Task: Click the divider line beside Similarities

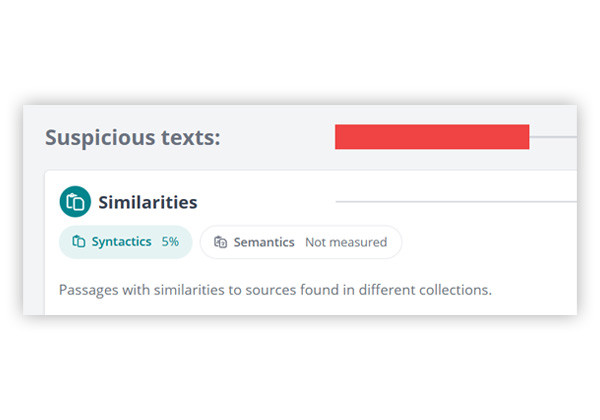Action: pos(455,201)
